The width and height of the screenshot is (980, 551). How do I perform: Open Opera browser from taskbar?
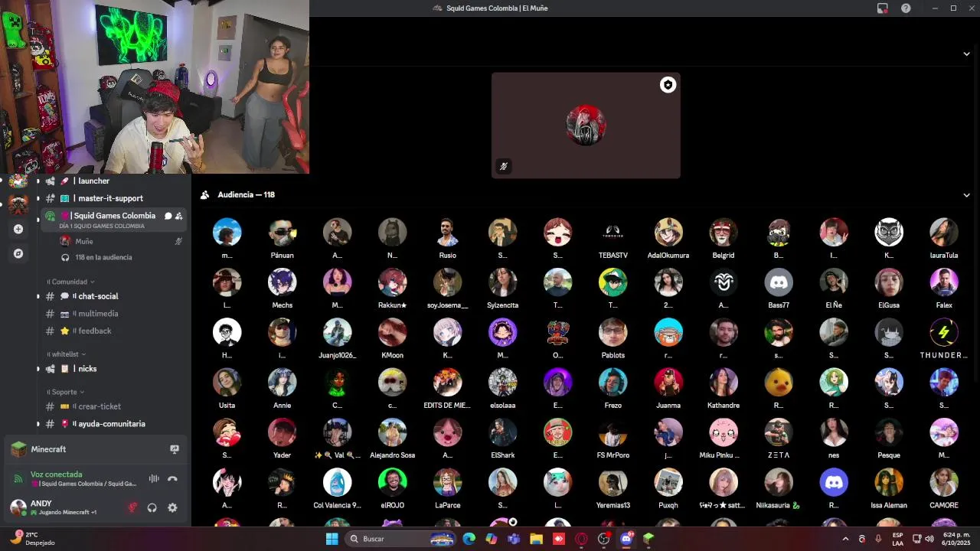581,539
